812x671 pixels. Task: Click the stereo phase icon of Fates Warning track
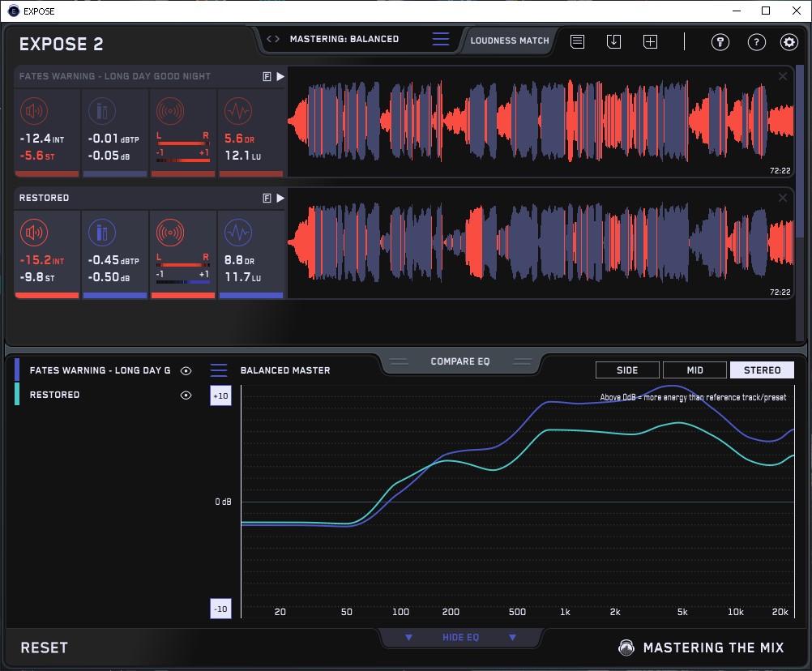(x=170, y=111)
